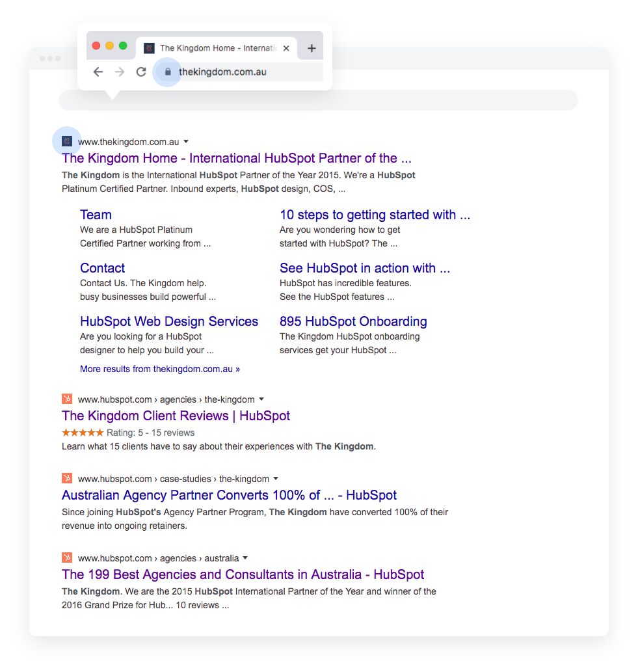The image size is (638, 672).
Task: Click the red macOS close window button
Action: tap(96, 46)
